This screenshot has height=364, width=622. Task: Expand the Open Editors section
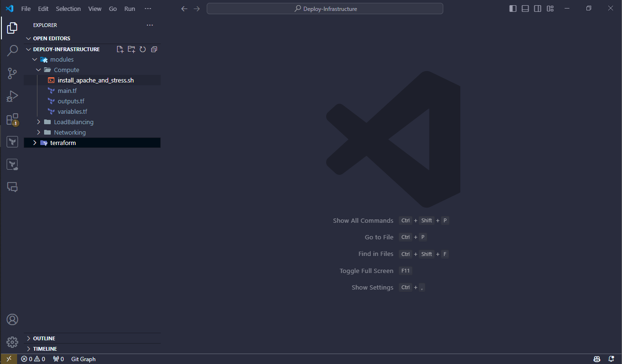(92, 38)
